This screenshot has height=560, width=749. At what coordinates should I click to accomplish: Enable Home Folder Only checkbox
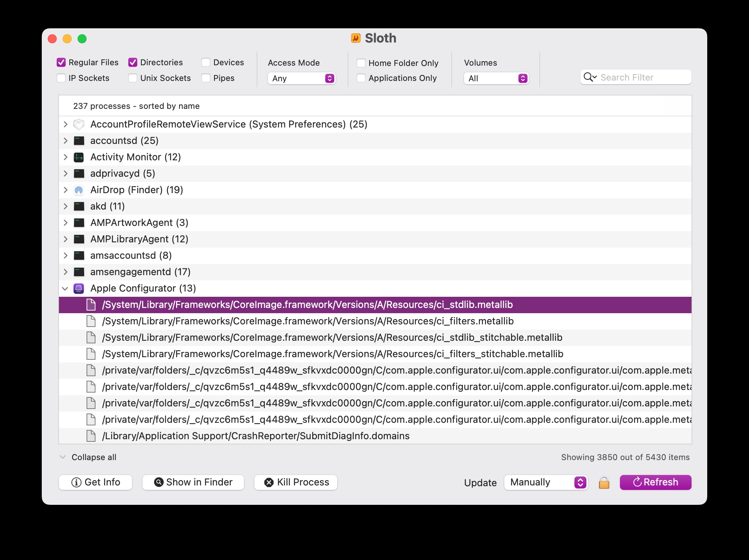(361, 63)
